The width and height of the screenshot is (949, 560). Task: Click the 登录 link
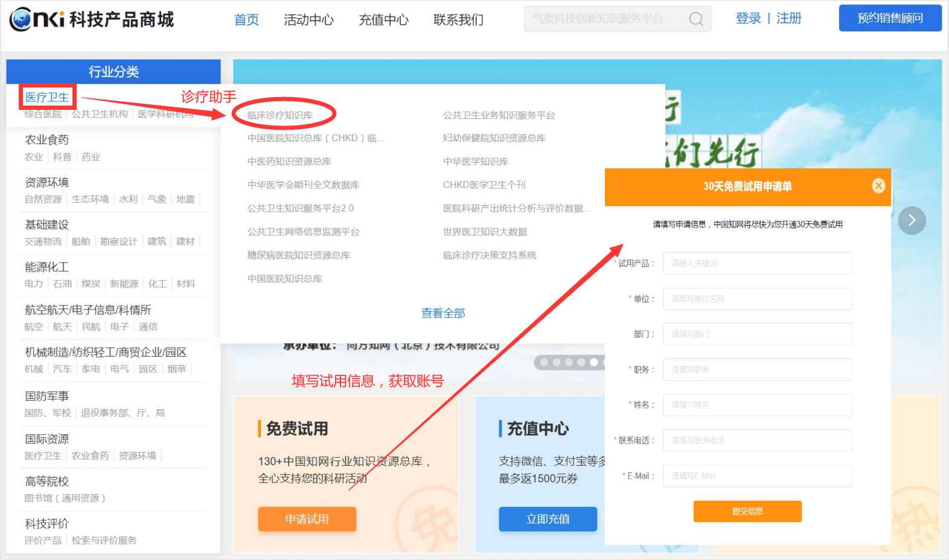[x=748, y=19]
